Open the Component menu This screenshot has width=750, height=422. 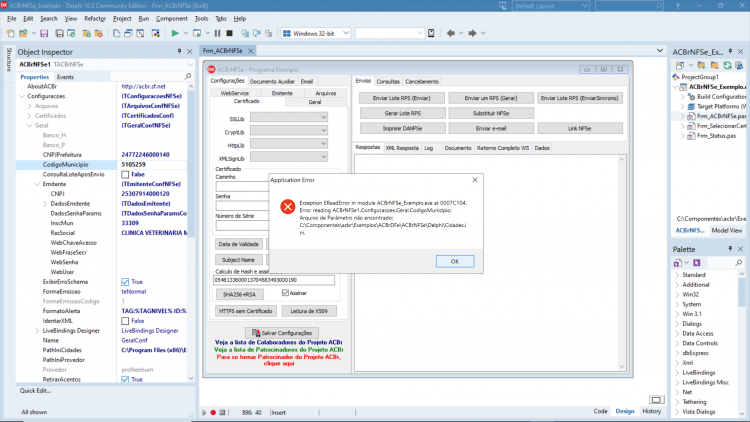[172, 19]
